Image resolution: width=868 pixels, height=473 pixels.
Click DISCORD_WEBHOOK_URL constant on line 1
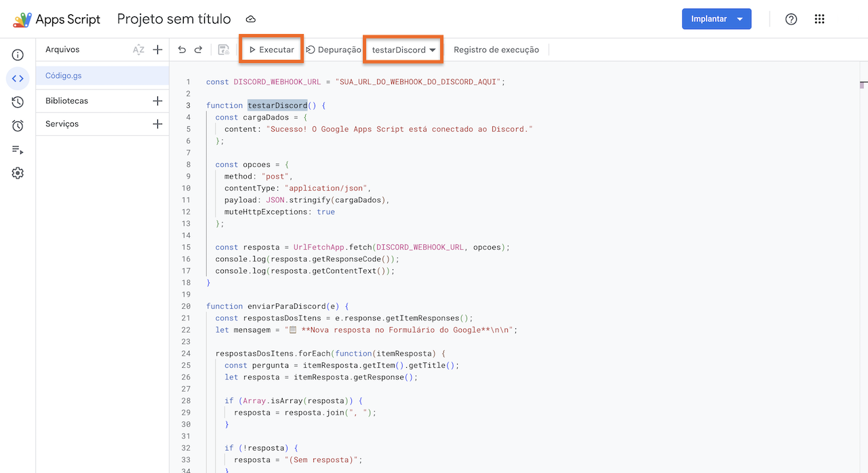[x=277, y=81]
